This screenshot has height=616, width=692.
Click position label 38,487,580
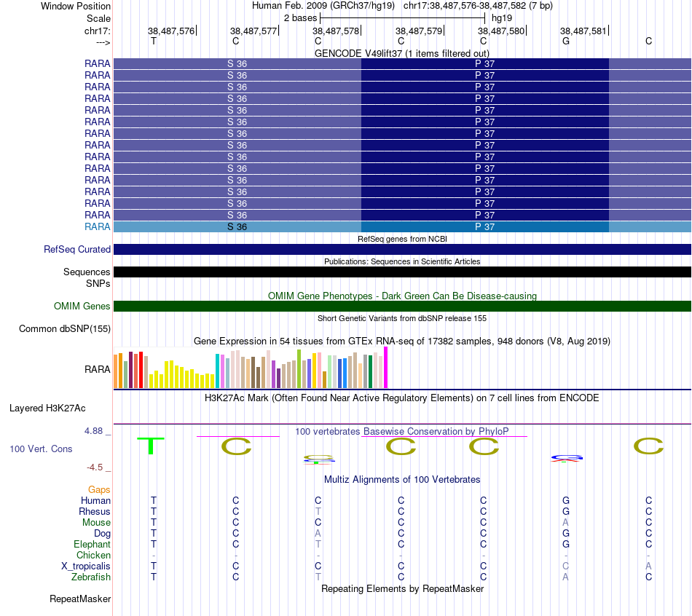(501, 31)
